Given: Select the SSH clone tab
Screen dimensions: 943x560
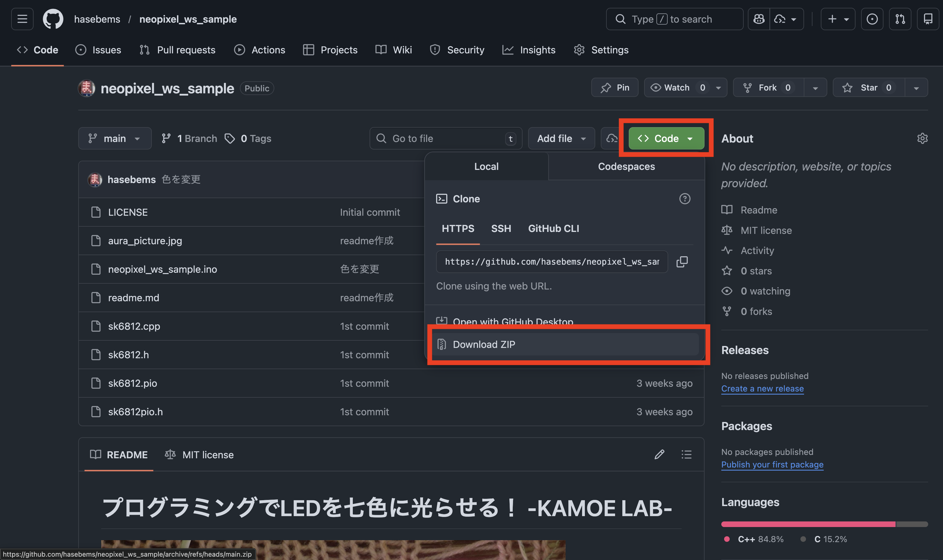Looking at the screenshot, I should (501, 228).
